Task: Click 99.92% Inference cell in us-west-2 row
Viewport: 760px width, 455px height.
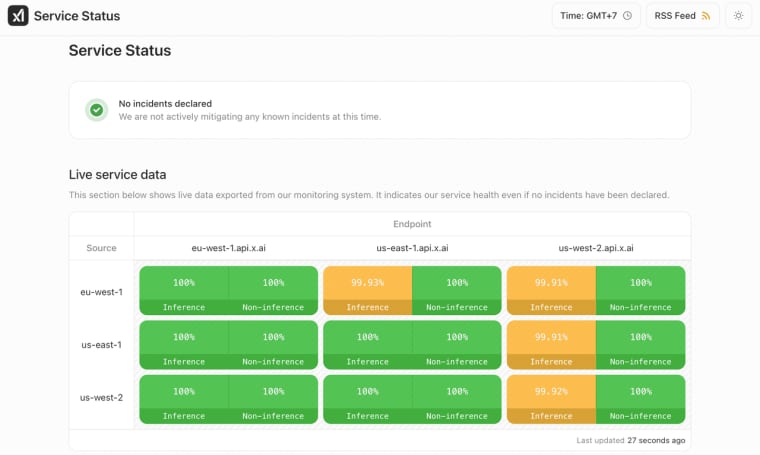Action: [551, 399]
